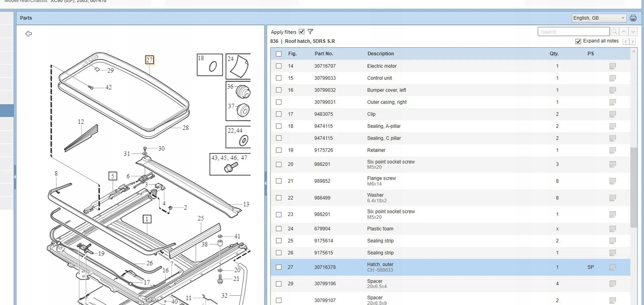Open note icon for Washer row
The width and height of the screenshot is (644, 305).
tap(613, 198)
